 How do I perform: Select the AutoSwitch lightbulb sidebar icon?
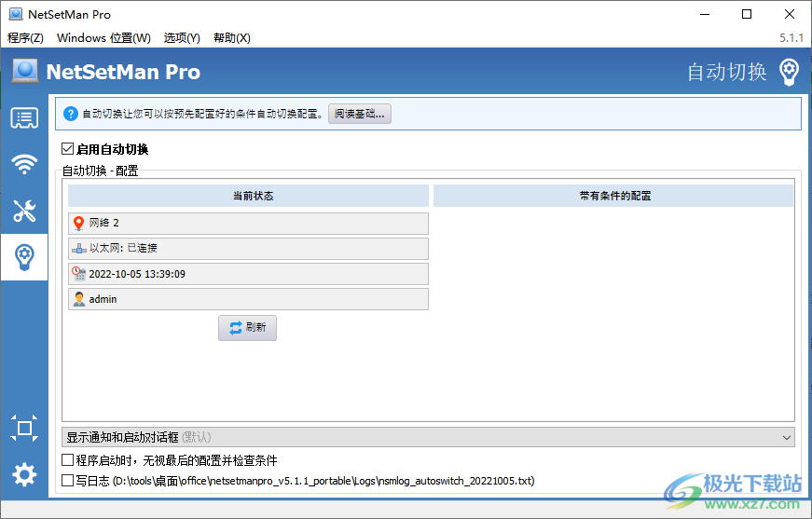[24, 257]
